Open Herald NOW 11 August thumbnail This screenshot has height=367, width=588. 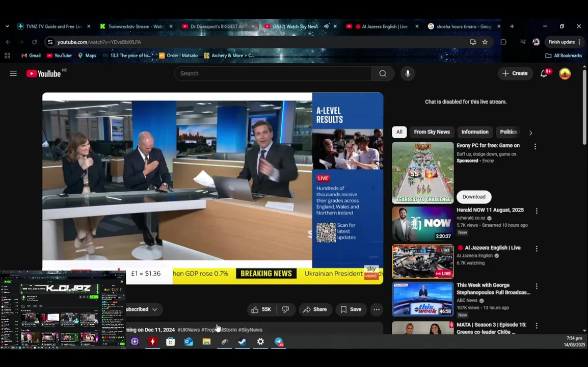(422, 224)
